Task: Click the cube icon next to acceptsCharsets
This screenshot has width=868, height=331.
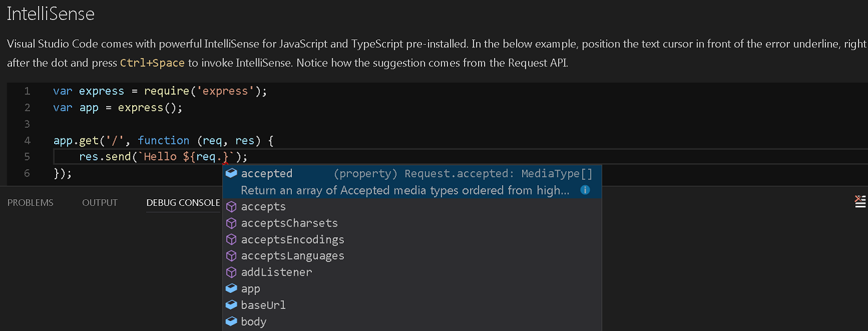Action: click(x=232, y=223)
